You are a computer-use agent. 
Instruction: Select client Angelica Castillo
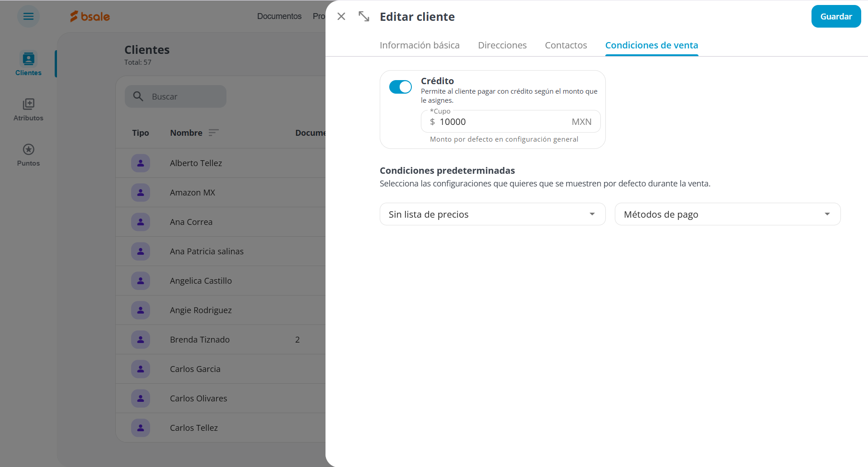pyautogui.click(x=201, y=281)
